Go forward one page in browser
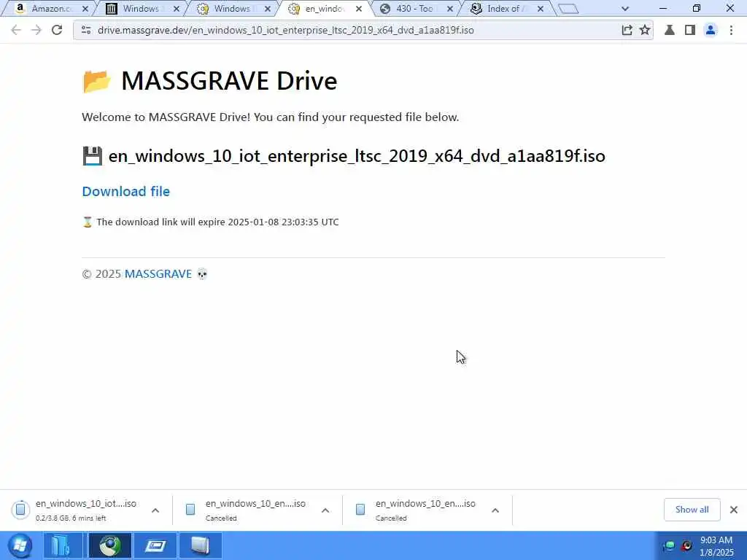 click(x=36, y=30)
